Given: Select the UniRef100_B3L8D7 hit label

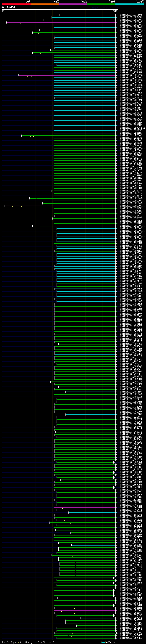Looking at the screenshot, I should pos(131,414).
